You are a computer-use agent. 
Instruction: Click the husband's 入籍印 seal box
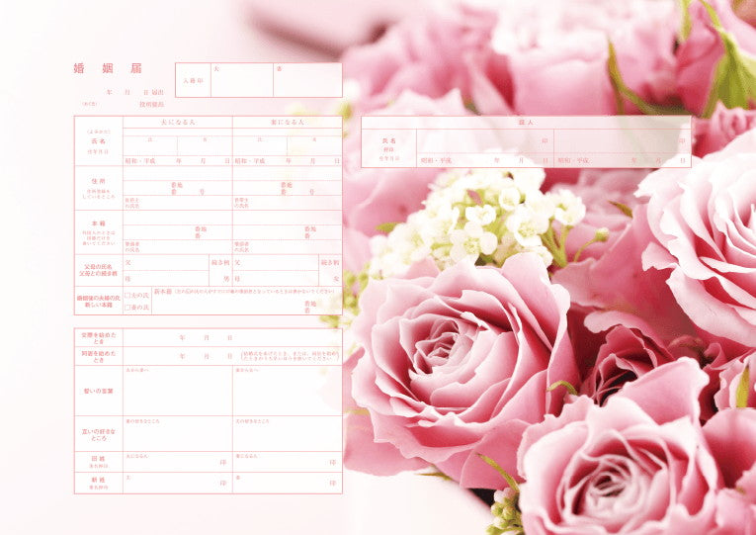241,83
